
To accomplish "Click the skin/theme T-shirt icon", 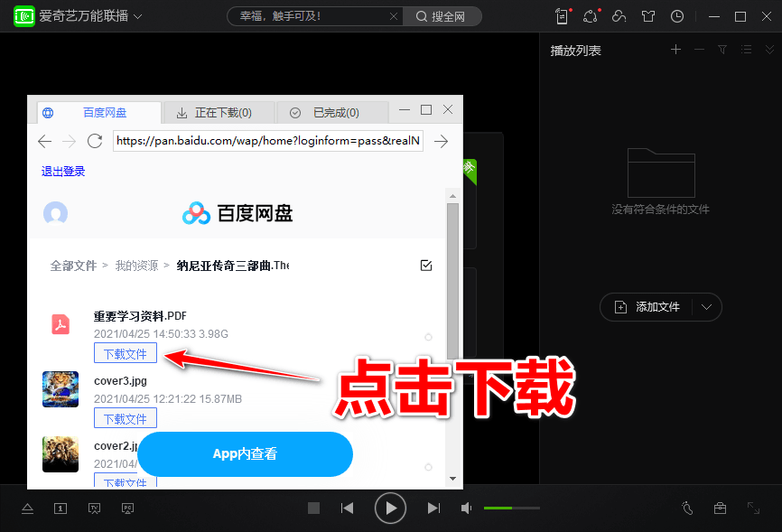I will click(648, 16).
